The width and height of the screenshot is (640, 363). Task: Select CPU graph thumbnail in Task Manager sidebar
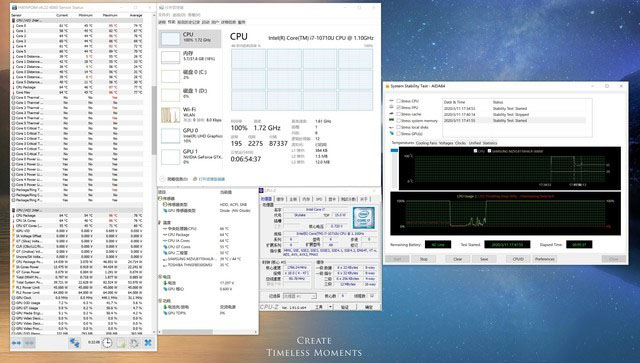click(171, 39)
